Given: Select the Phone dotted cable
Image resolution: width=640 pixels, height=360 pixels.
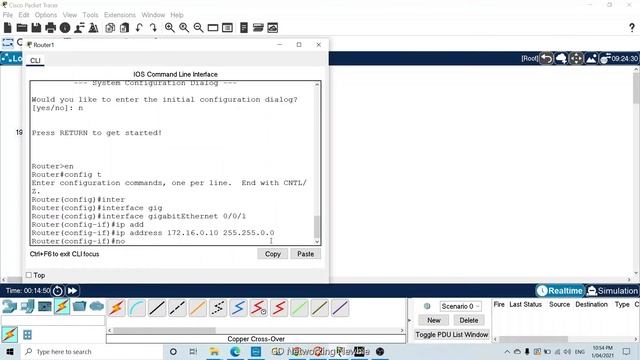Looking at the screenshot, I should [x=218, y=308].
